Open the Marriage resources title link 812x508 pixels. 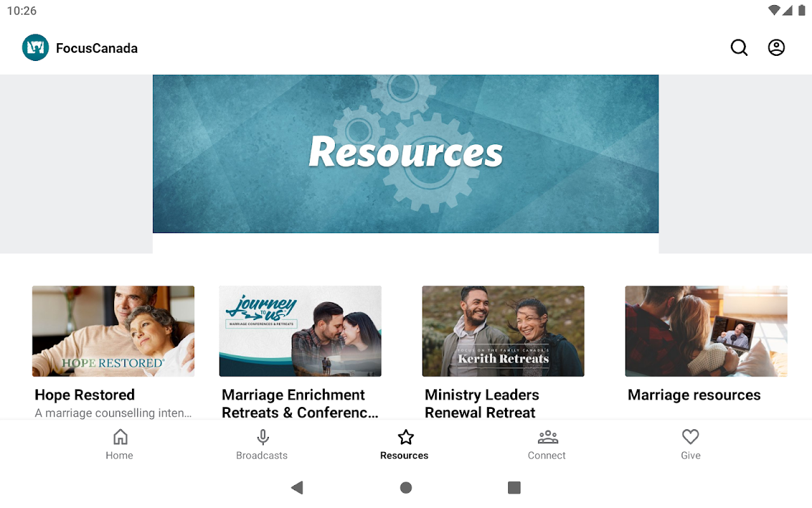[694, 395]
